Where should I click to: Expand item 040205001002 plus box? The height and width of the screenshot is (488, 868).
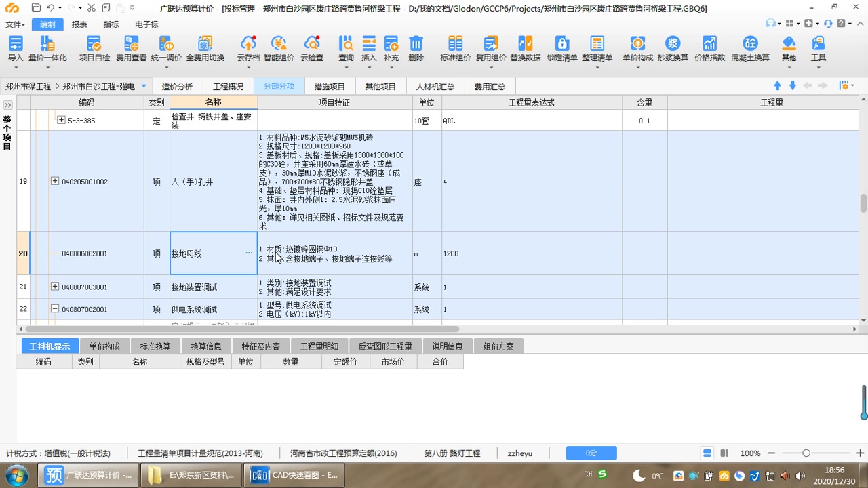[55, 181]
